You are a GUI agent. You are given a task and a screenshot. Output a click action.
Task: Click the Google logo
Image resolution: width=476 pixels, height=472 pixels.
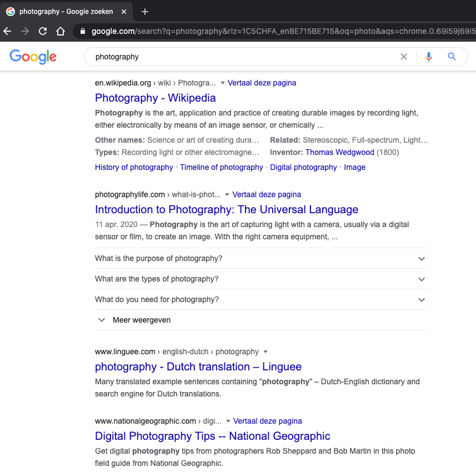click(x=33, y=57)
